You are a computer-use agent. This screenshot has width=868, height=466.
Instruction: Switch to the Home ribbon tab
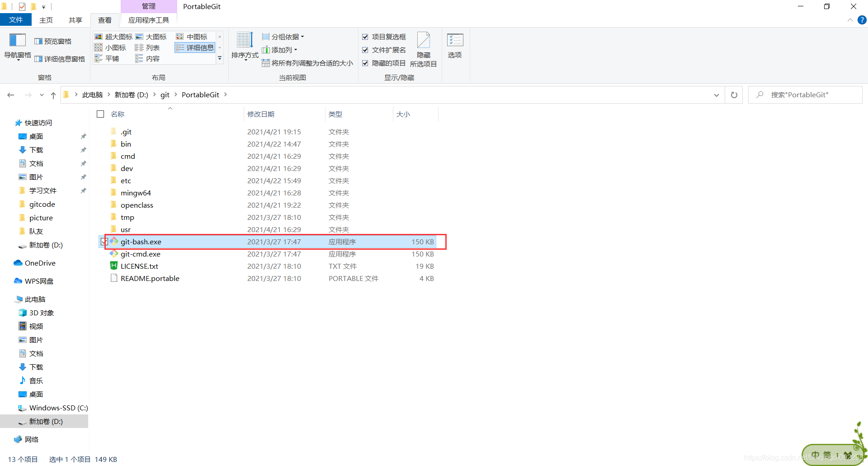coord(46,20)
